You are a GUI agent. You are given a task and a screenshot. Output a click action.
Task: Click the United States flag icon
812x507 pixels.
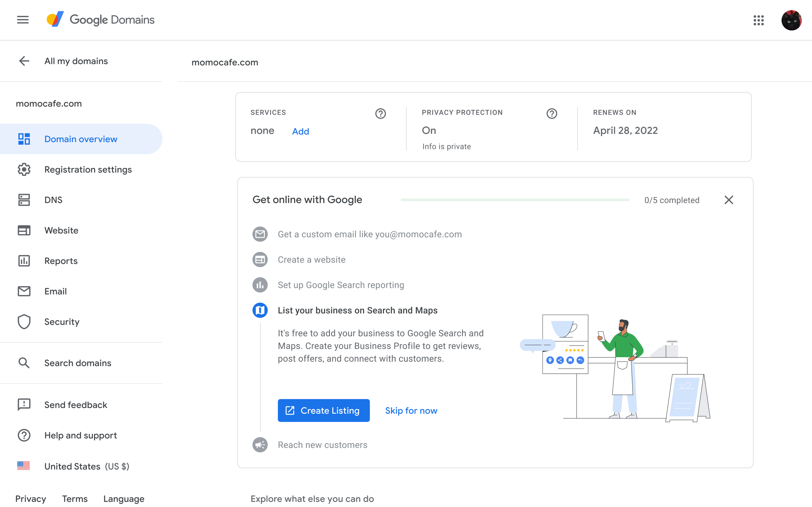point(23,466)
